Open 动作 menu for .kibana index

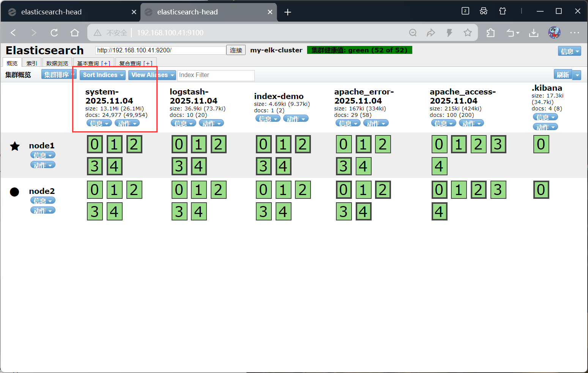(x=545, y=127)
